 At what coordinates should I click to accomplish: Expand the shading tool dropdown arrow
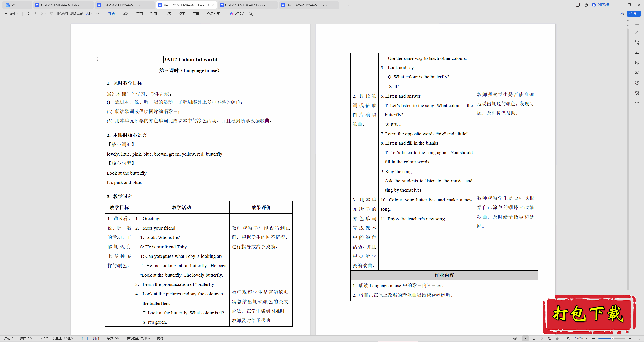pyautogui.click(x=92, y=14)
